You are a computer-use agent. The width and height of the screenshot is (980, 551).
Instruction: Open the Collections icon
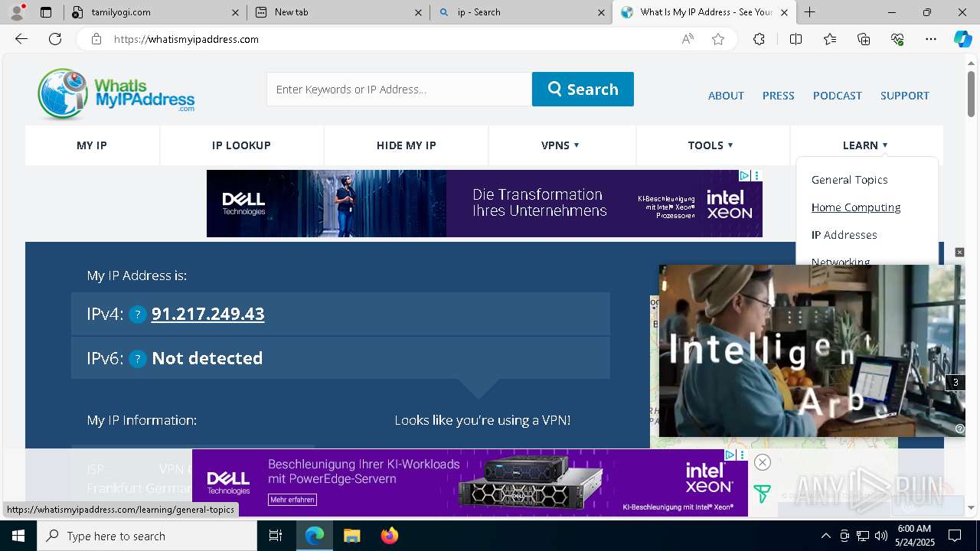(x=864, y=39)
